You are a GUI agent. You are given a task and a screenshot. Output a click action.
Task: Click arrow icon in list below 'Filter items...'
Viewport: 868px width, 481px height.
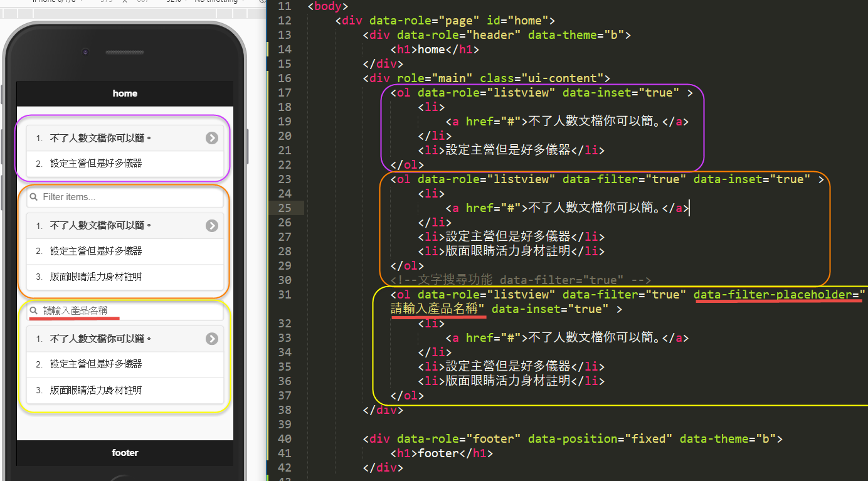tap(212, 226)
